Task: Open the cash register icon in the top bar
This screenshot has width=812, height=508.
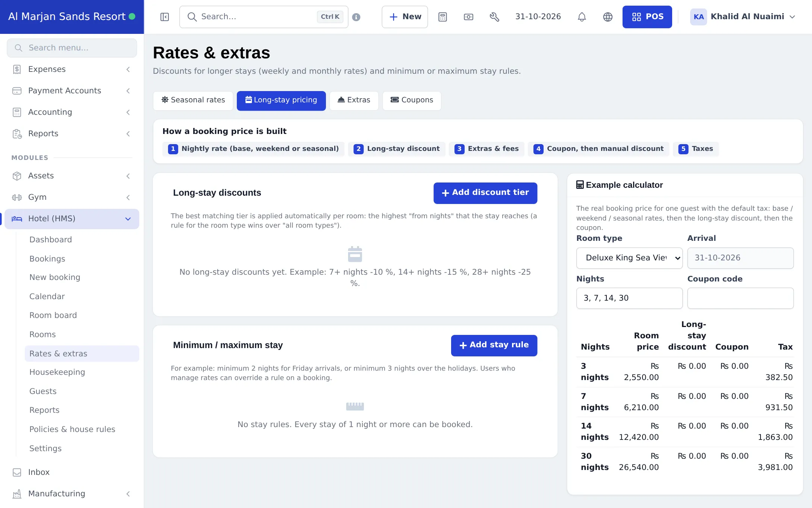Action: click(468, 17)
